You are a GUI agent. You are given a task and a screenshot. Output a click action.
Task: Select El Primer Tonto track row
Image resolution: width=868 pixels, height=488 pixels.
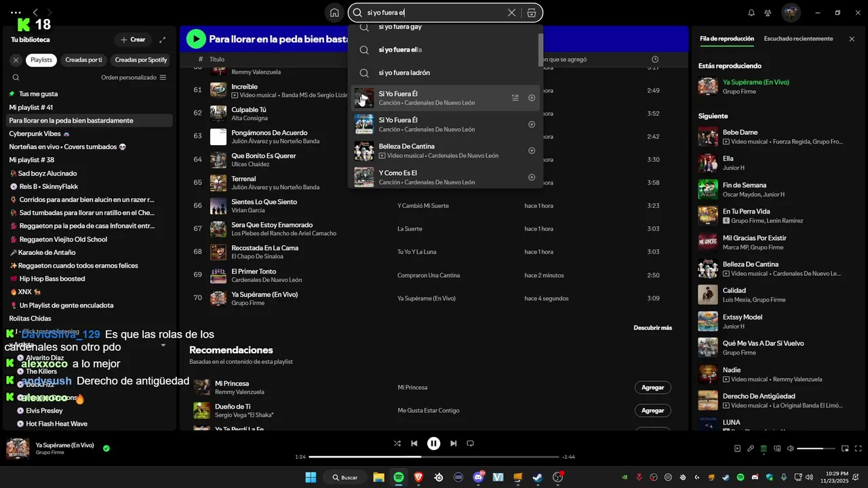434,275
